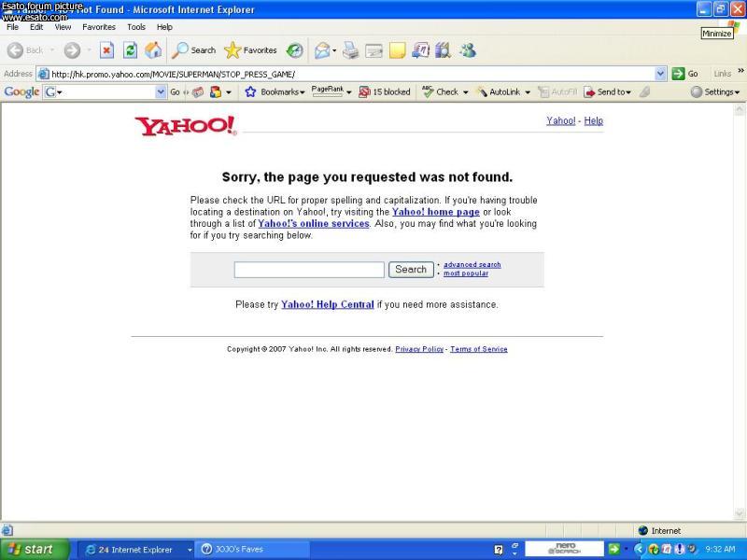Open the History icon in the toolbar
This screenshot has width=747, height=560.
[x=294, y=50]
